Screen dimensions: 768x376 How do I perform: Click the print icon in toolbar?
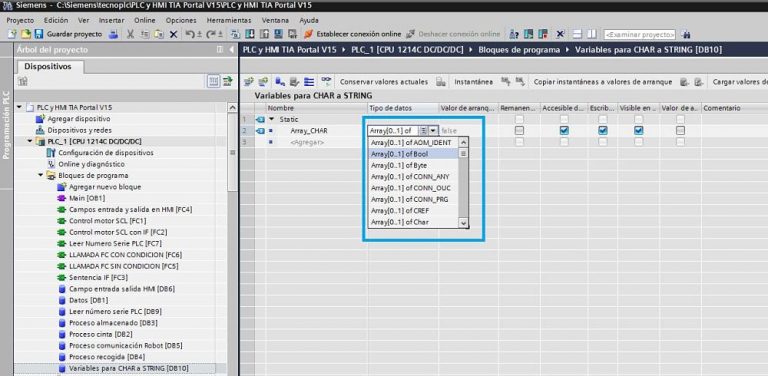[x=113, y=34]
